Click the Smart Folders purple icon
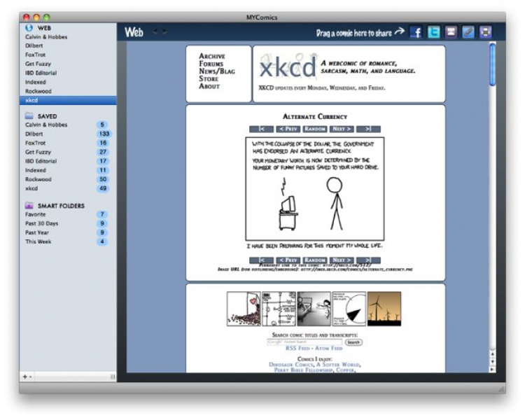The height and width of the screenshot is (420, 525). 29,205
